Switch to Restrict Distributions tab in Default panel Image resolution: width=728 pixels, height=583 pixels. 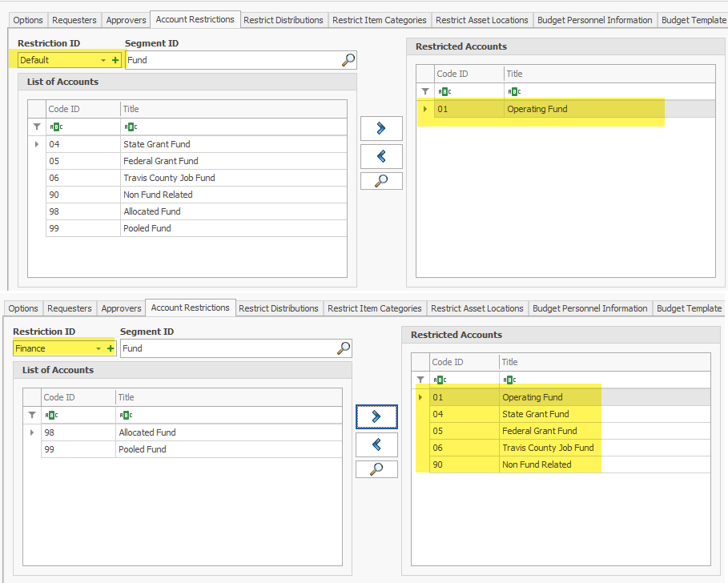(283, 20)
